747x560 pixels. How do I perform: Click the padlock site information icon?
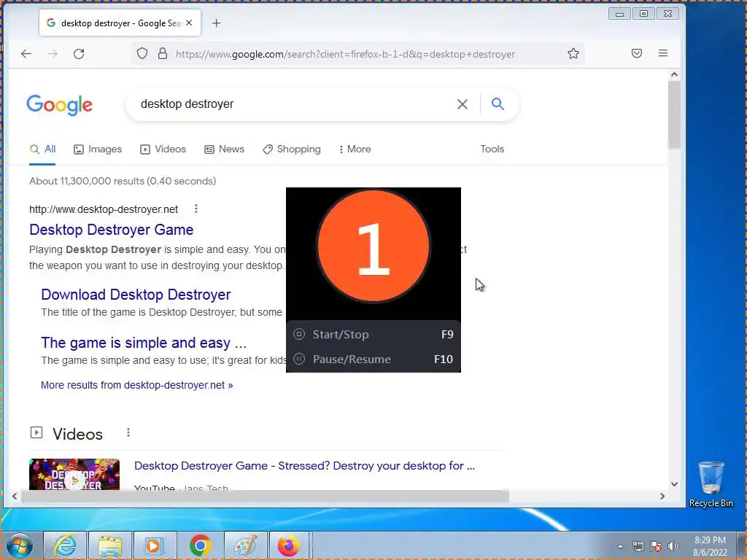pyautogui.click(x=163, y=53)
